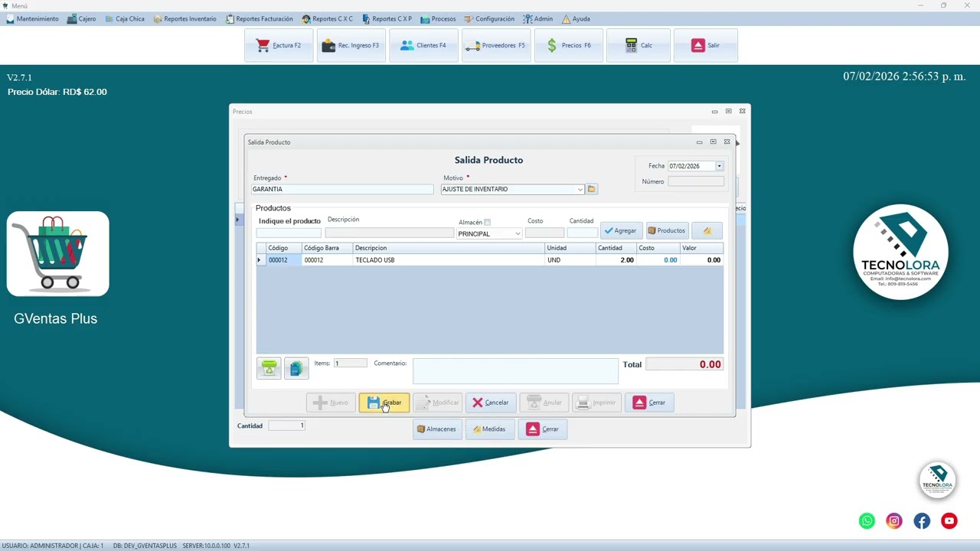The width and height of the screenshot is (980, 551).
Task: Click the Salir toolbar button
Action: 706,45
